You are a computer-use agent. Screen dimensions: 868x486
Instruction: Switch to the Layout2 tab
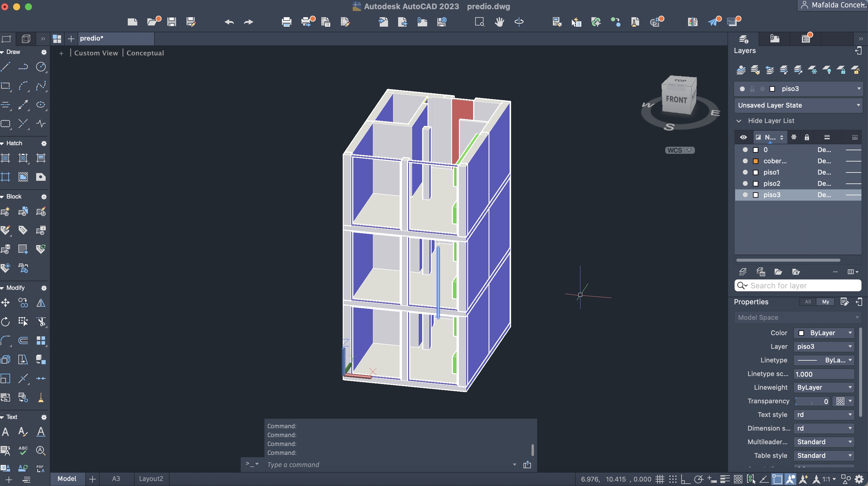[x=151, y=479]
